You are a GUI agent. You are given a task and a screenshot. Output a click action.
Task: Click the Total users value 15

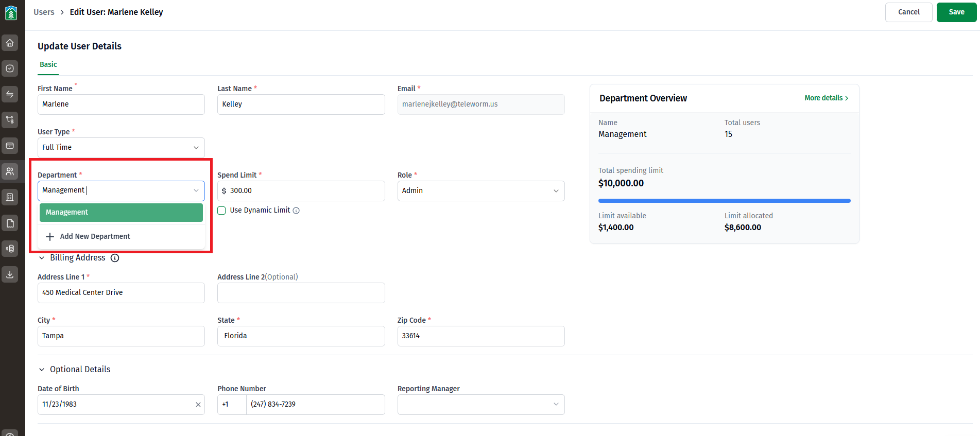tap(728, 134)
